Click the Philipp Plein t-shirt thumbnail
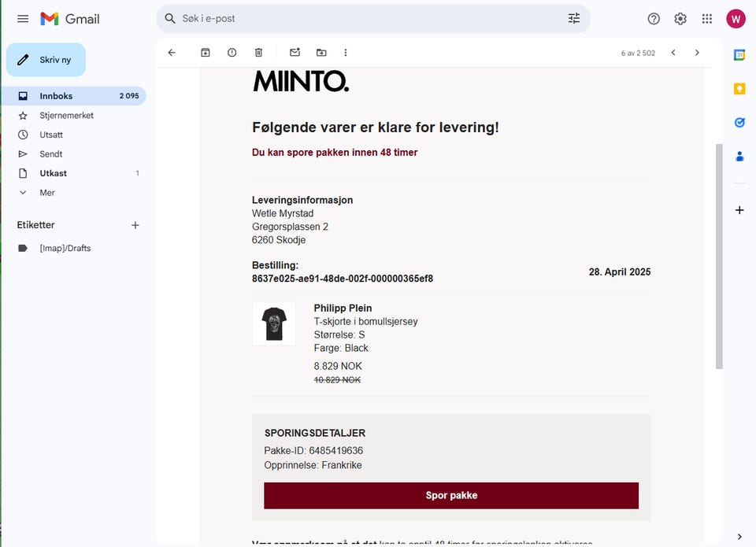 (x=274, y=323)
